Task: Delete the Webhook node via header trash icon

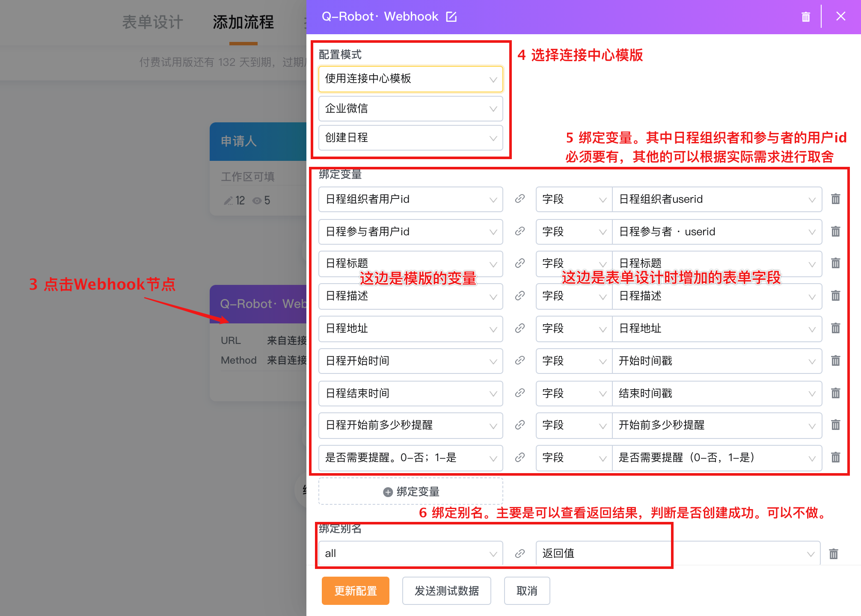Action: pos(806,17)
